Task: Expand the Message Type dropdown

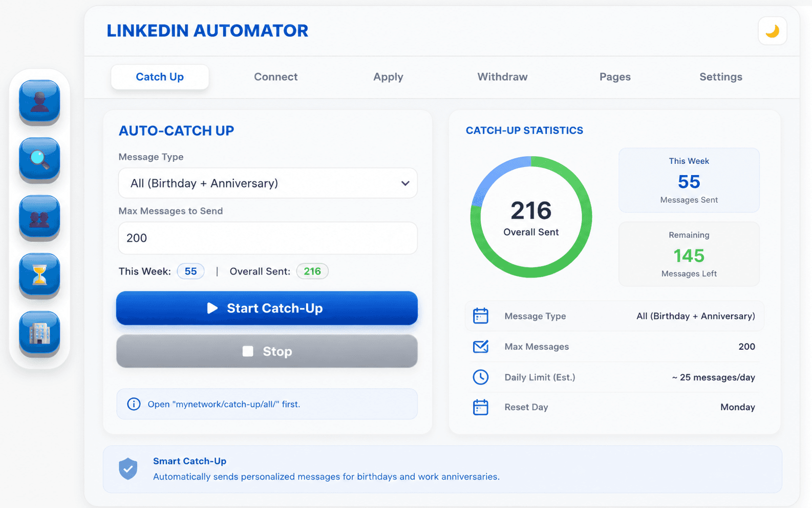Action: tap(268, 183)
